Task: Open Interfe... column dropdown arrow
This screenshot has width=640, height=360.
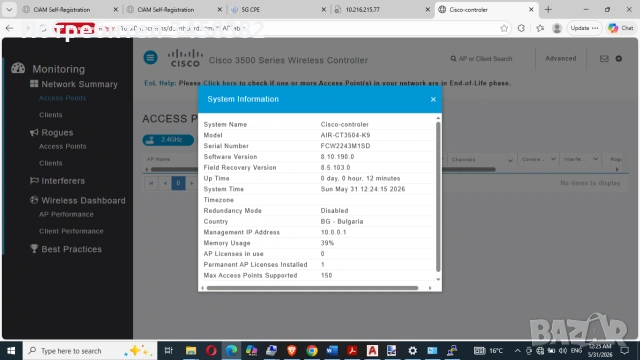Action: click(596, 159)
